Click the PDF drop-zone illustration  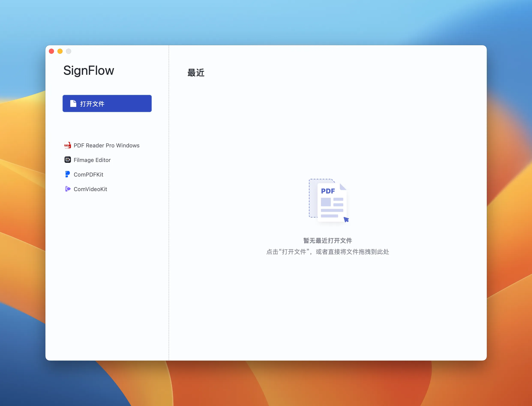point(329,201)
